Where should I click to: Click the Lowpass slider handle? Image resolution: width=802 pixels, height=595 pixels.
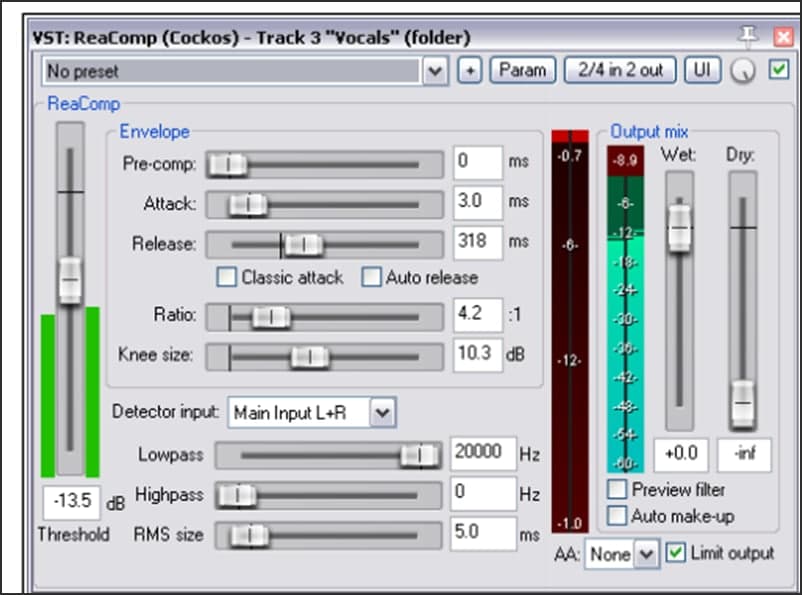[x=420, y=455]
